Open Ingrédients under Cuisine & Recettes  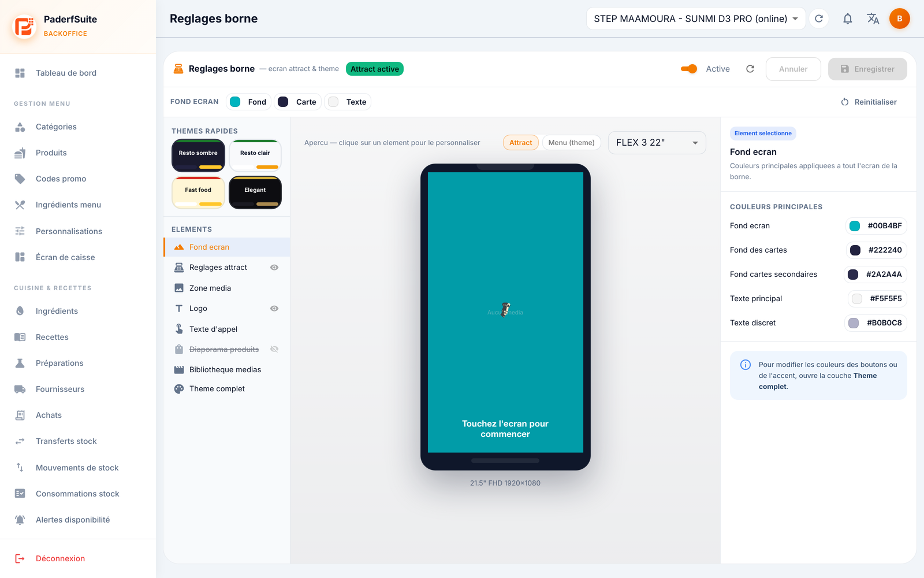coord(78,311)
